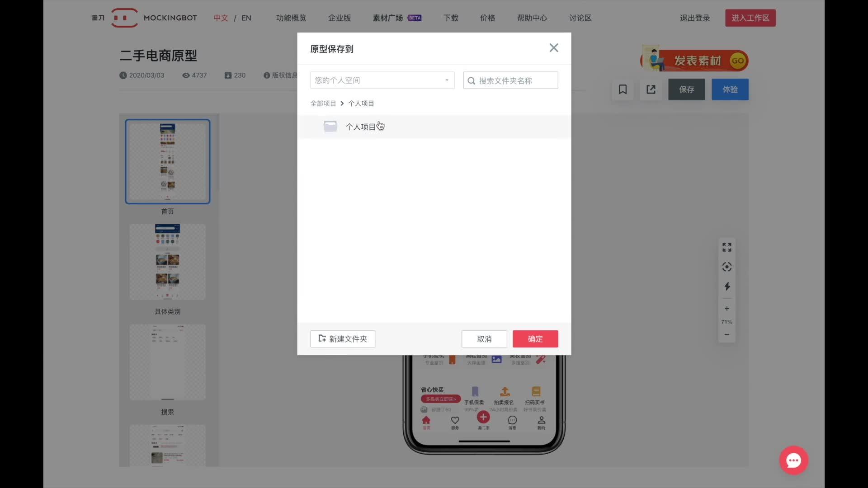This screenshot has width=868, height=488.
Task: Click 进入工作区 button
Action: pos(750,18)
